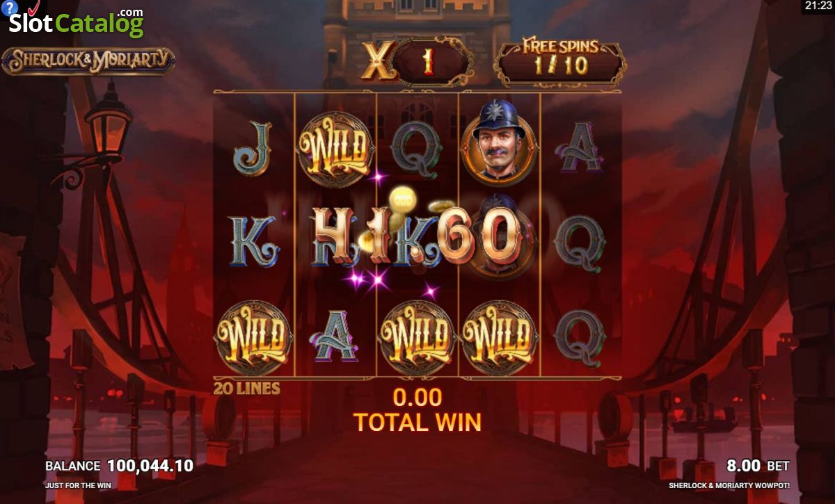Click the Wild symbol in the top row
Viewport: 835px width, 504px height.
click(333, 149)
